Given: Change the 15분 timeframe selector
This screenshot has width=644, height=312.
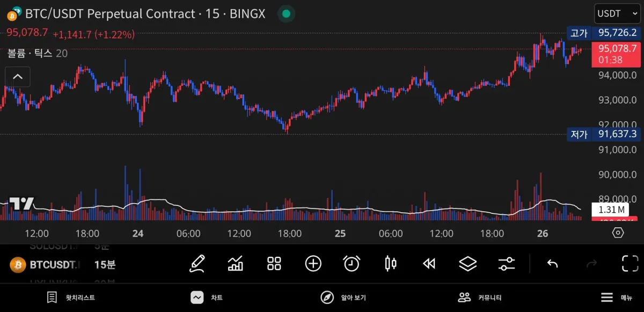Looking at the screenshot, I should tap(105, 264).
